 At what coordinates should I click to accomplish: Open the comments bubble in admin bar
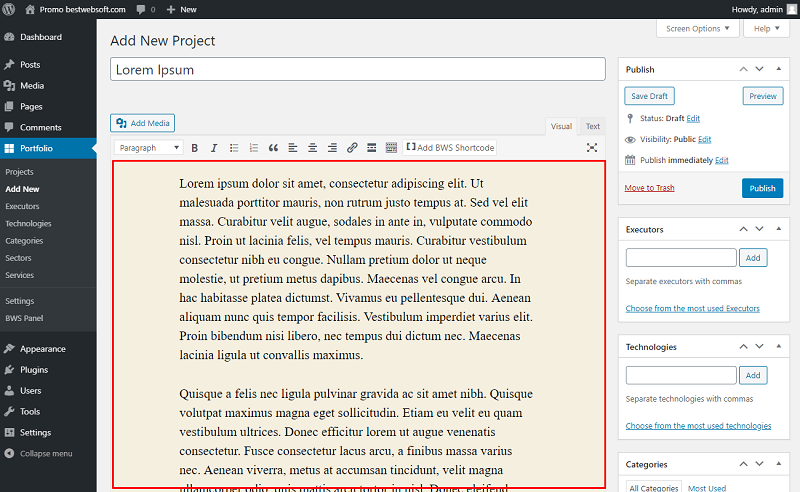pyautogui.click(x=145, y=9)
